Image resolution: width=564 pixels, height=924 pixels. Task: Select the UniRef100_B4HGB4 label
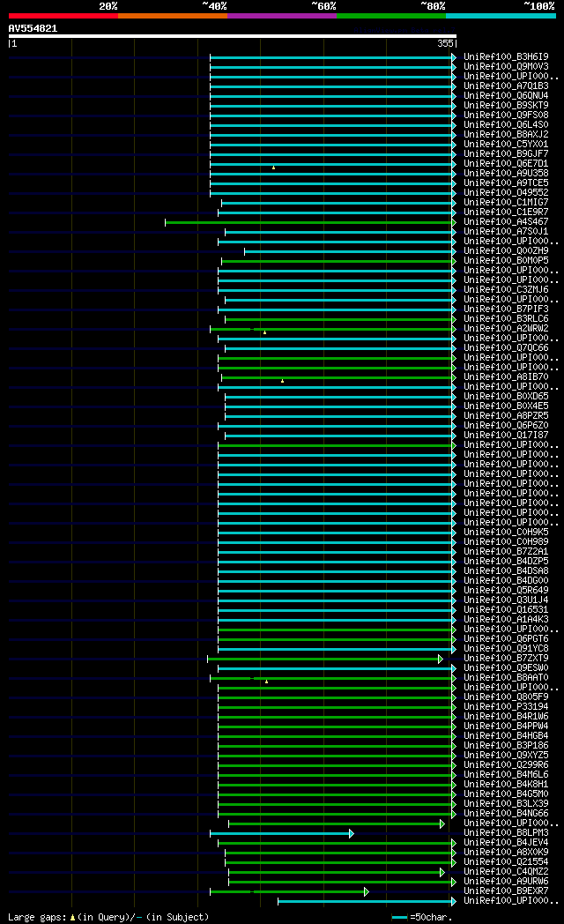coord(506,736)
